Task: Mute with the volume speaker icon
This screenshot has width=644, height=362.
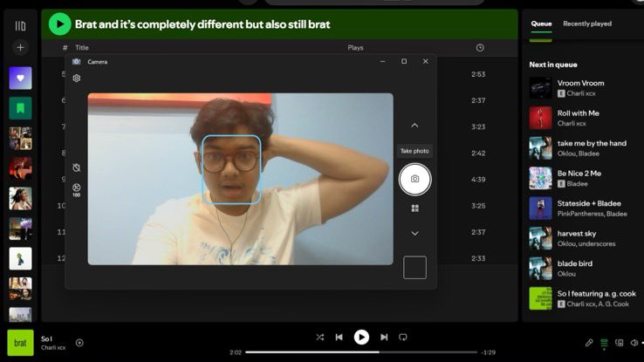Action: (x=634, y=343)
